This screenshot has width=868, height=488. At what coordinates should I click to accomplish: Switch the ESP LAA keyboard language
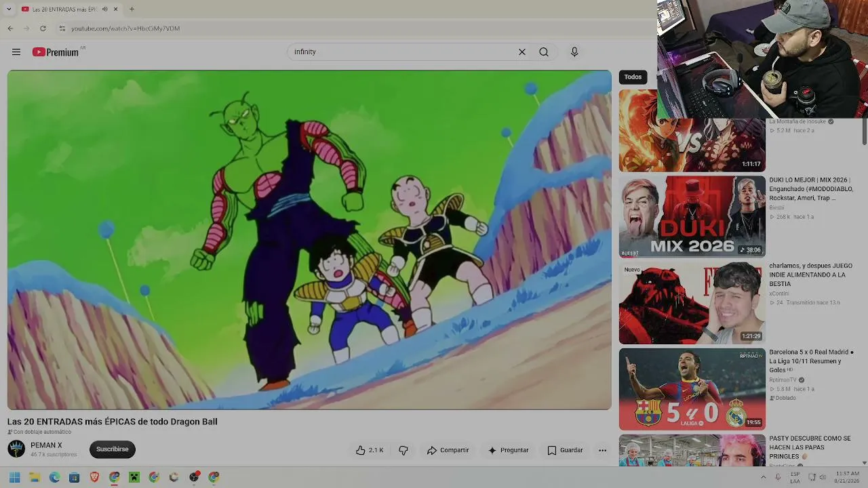pos(795,477)
